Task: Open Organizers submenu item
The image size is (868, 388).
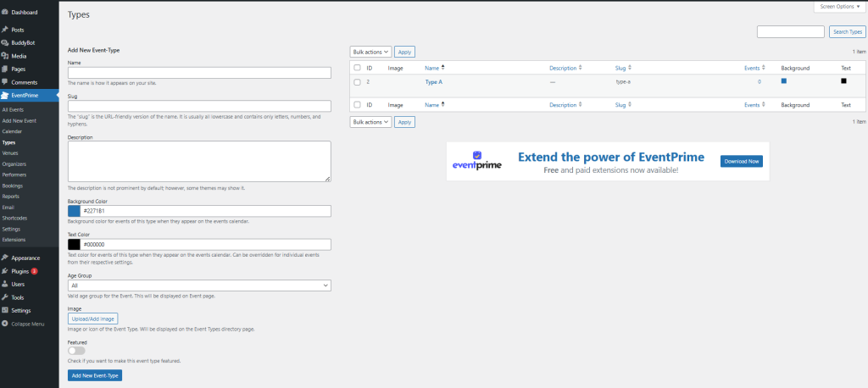Action: (14, 164)
